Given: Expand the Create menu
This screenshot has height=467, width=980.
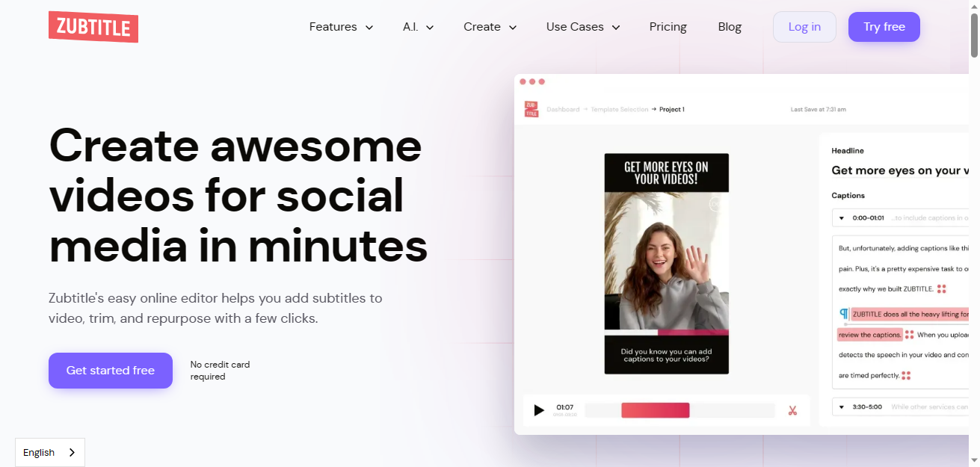Looking at the screenshot, I should click(490, 27).
